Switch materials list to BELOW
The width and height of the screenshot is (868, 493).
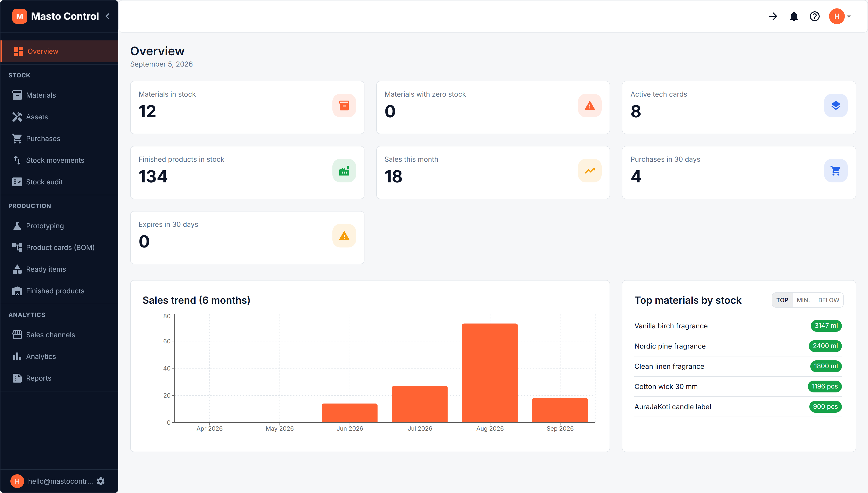(828, 300)
